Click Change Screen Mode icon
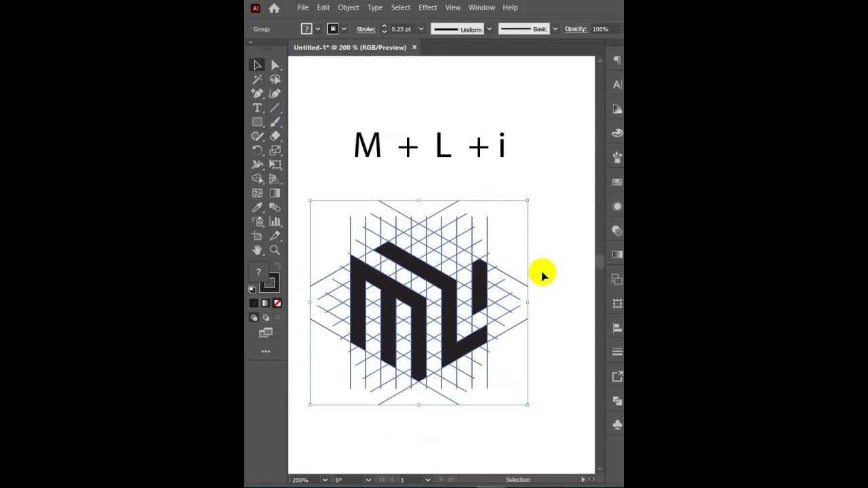Image resolution: width=868 pixels, height=488 pixels. pyautogui.click(x=266, y=333)
